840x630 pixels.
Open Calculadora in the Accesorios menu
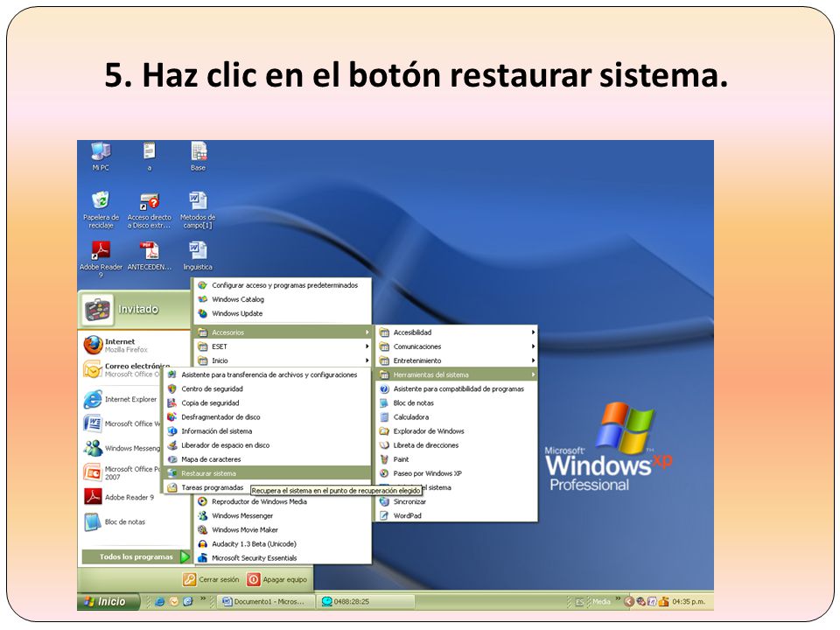(455, 416)
